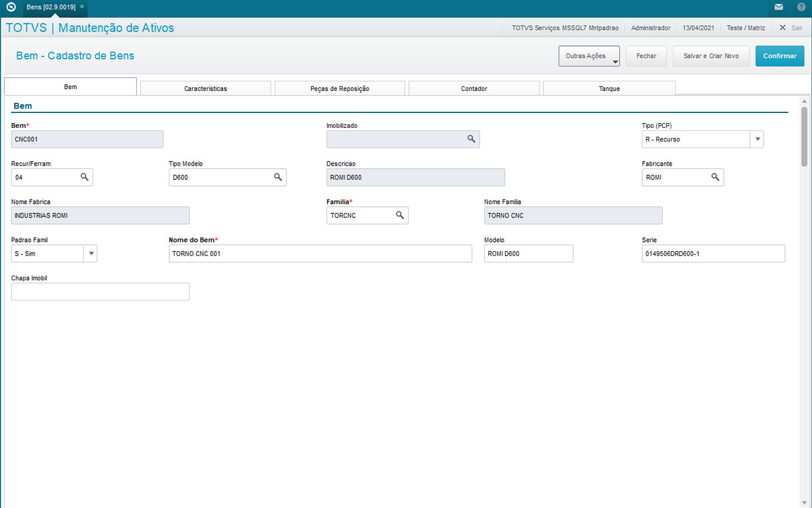Open the Peças de Reposição tab
This screenshot has height=508, width=812.
[x=340, y=88]
